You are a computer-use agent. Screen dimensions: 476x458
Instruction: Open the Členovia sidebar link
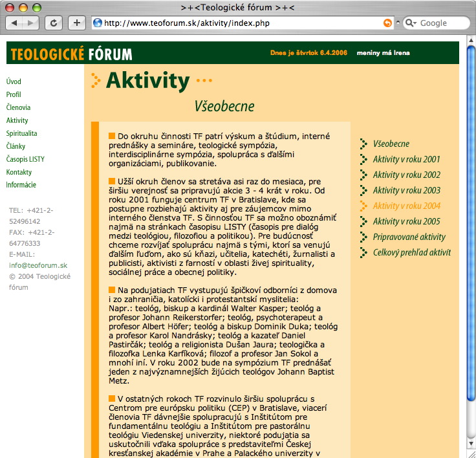[18, 107]
